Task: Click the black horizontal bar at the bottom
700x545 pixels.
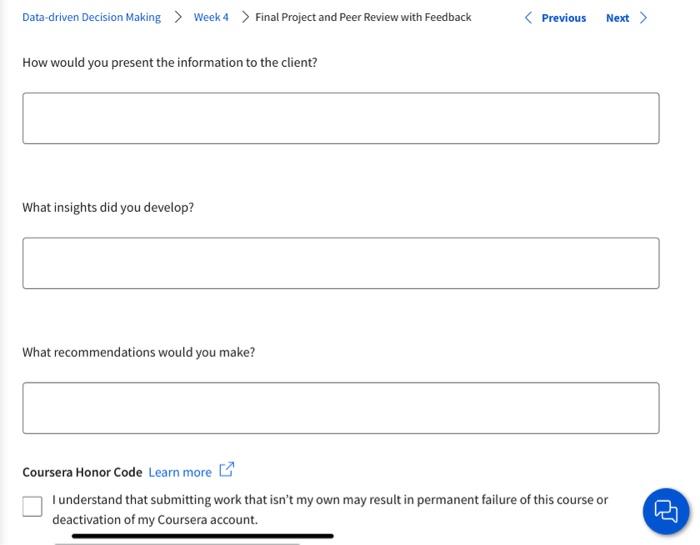Action: (202, 536)
